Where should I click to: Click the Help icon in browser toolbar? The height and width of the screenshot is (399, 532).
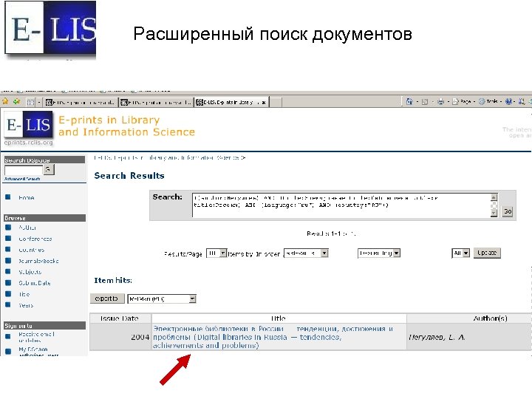(x=508, y=101)
